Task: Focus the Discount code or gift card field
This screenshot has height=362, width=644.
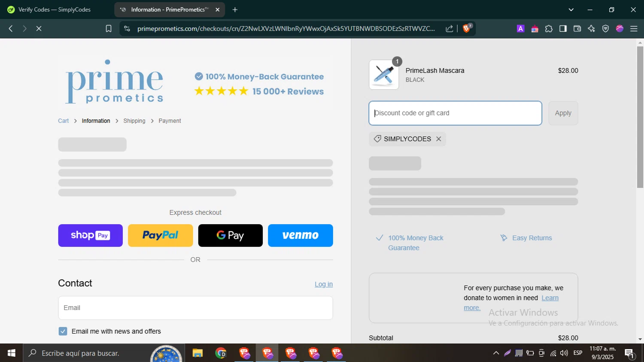Action: [455, 113]
